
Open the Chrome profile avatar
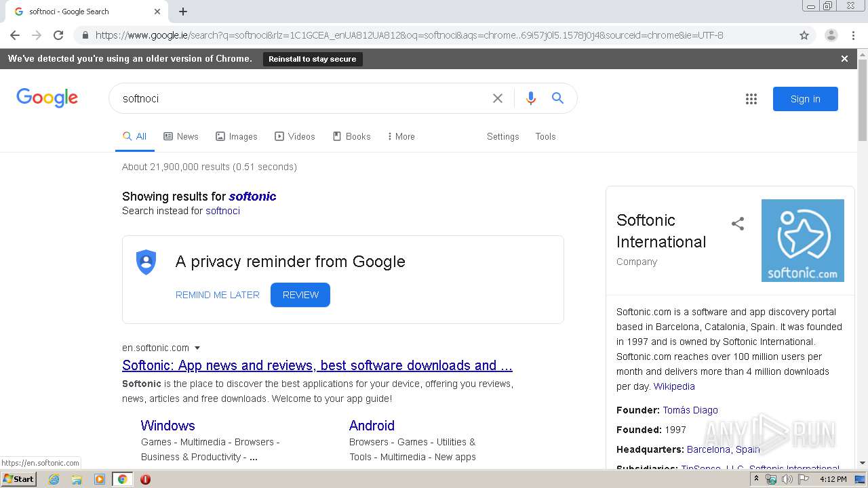click(831, 35)
